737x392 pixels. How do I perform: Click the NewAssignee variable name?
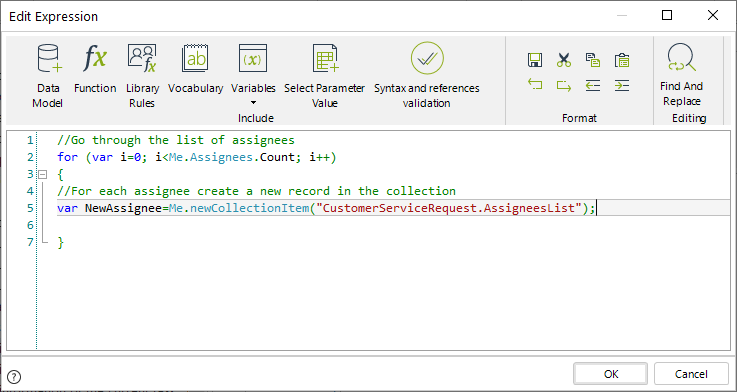point(123,208)
